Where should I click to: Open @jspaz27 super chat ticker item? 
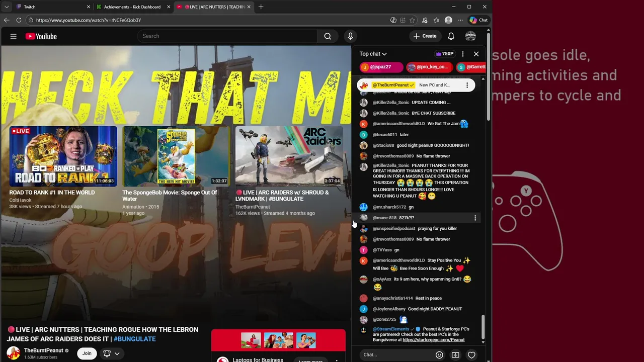click(381, 67)
